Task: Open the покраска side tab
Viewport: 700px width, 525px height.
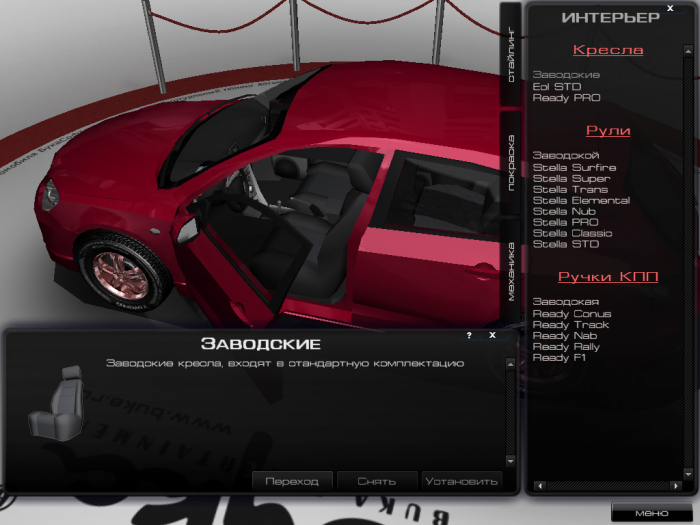Action: [511, 162]
